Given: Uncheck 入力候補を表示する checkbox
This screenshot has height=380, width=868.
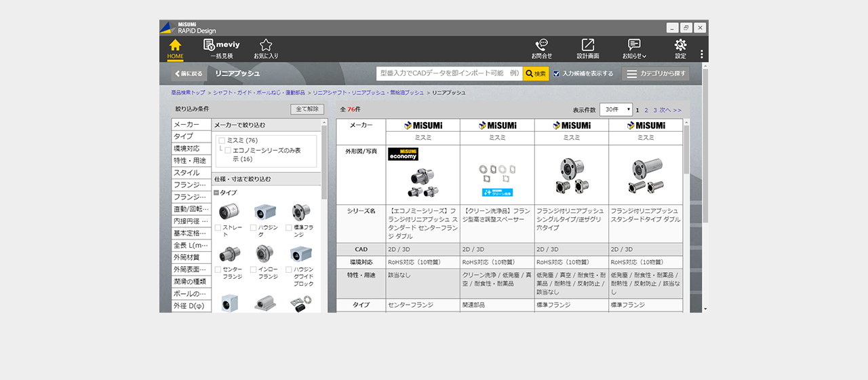Looking at the screenshot, I should tap(557, 73).
